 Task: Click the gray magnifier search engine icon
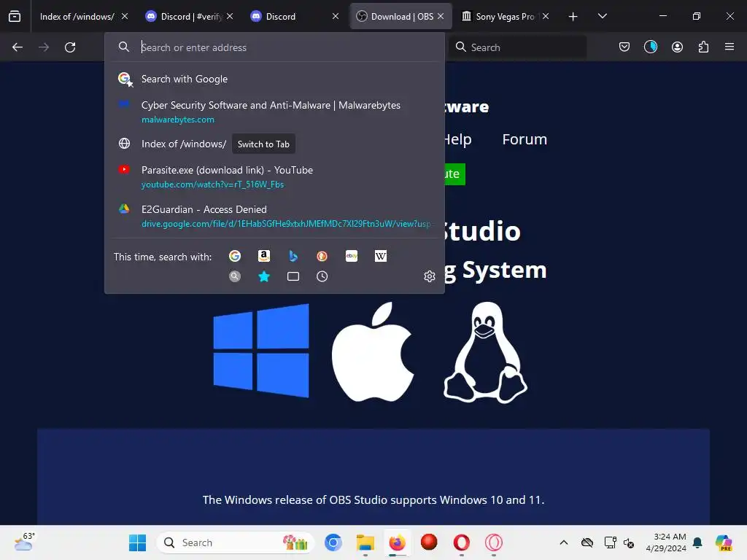tap(235, 276)
